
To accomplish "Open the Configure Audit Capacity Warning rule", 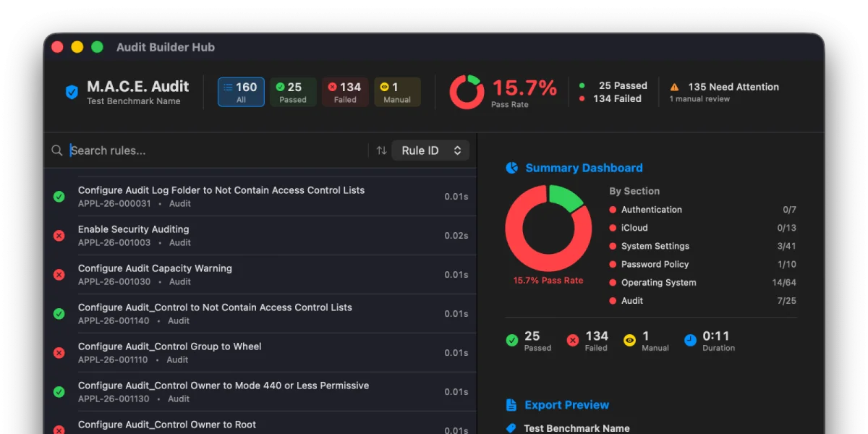I will click(155, 268).
